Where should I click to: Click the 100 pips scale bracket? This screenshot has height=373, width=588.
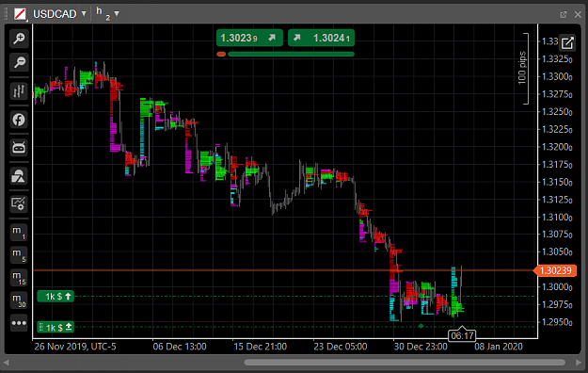523,69
